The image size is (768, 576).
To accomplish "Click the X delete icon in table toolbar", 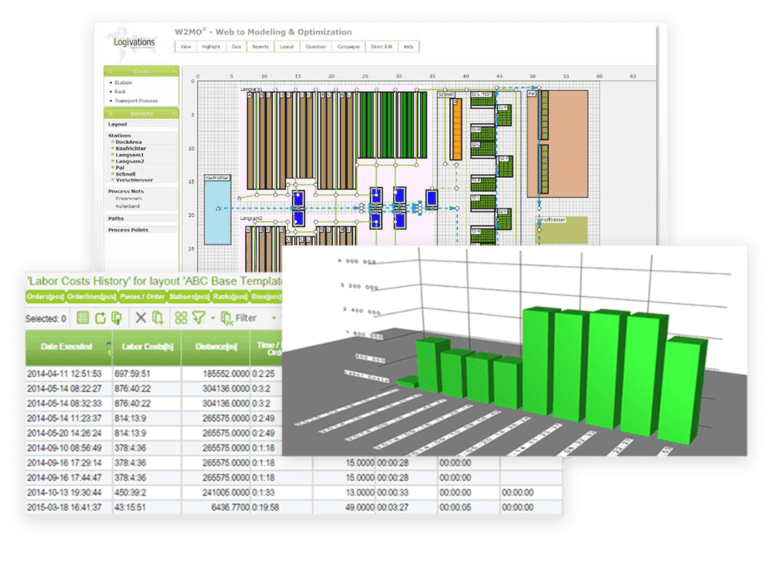I will 141,317.
